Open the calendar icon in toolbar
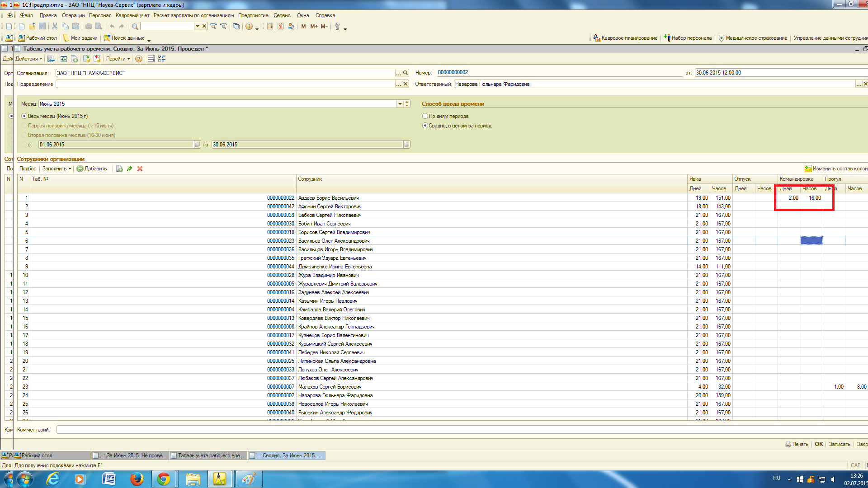Viewport: 868px width, 488px height. [280, 27]
